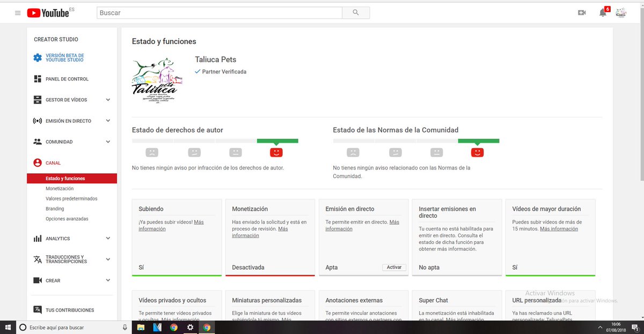Expand the Gestor de vídeos chevron
Viewport: 644px width, 334px height.
[108, 100]
